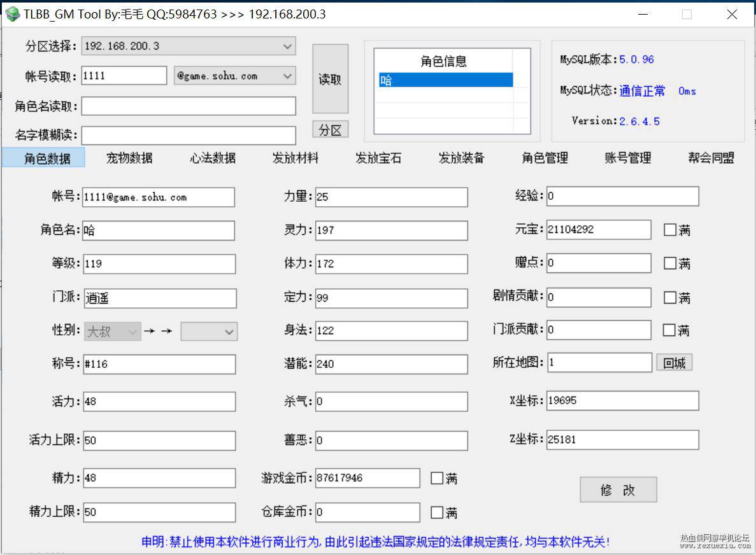The image size is (756, 555).
Task: Check the 仓库金币 满 checkbox
Action: (x=437, y=512)
